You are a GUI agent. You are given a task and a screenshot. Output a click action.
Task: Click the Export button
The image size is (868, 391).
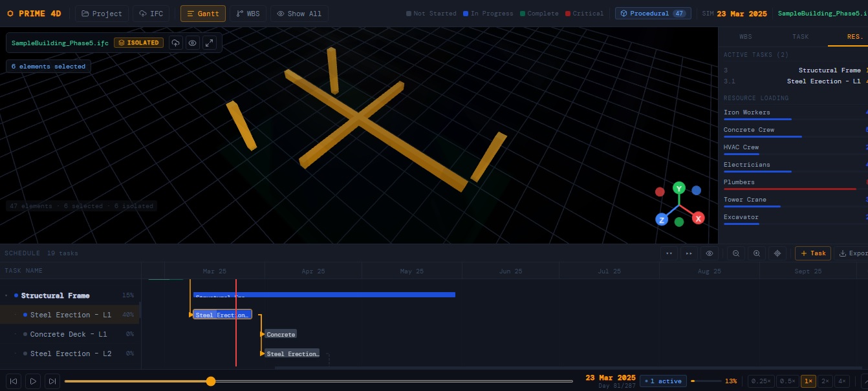click(x=852, y=253)
